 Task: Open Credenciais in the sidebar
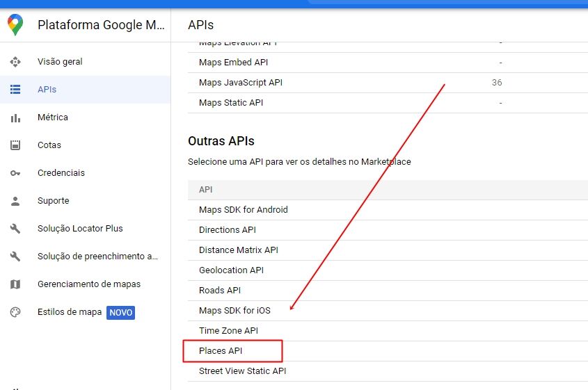(x=85, y=172)
